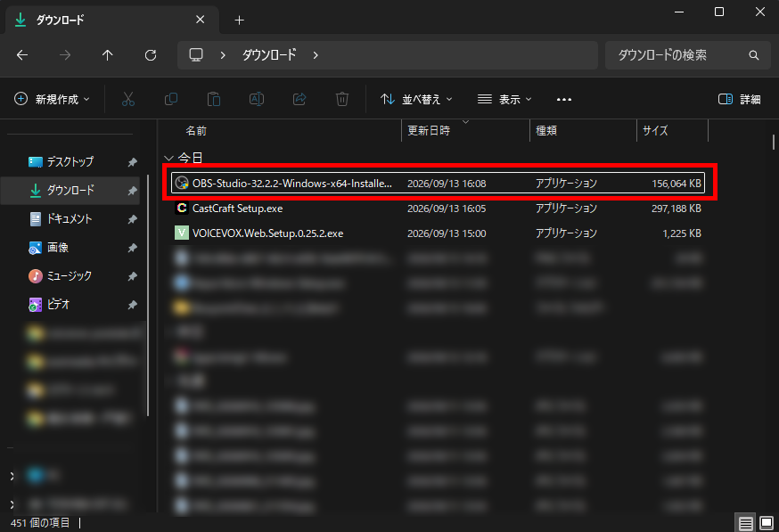Open ダウンロード in sidebar
Screen dimensions: 779x532
pyautogui.click(x=70, y=190)
